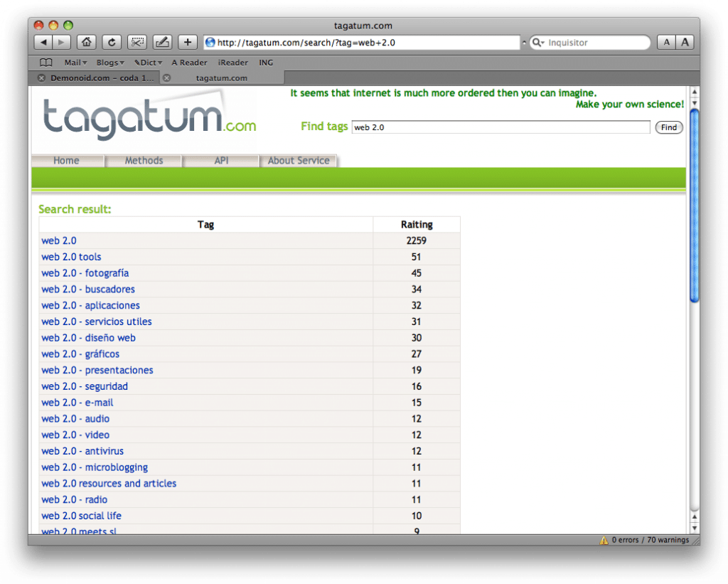728x584 pixels.
Task: Open the About Service tab
Action: [x=299, y=161]
